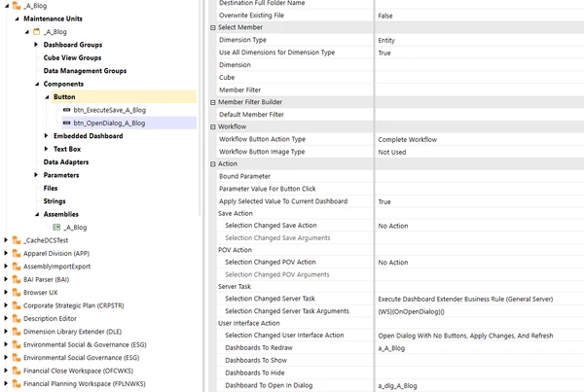Click the Bound Parameter value field
Image resolution: width=584 pixels, height=392 pixels.
(x=479, y=176)
